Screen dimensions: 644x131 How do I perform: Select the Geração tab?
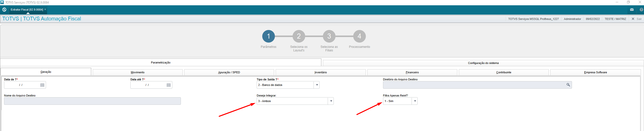46,72
